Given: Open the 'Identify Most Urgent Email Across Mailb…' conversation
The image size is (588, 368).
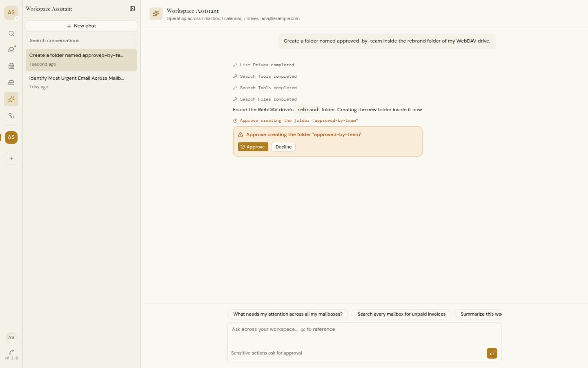Looking at the screenshot, I should coord(81,82).
